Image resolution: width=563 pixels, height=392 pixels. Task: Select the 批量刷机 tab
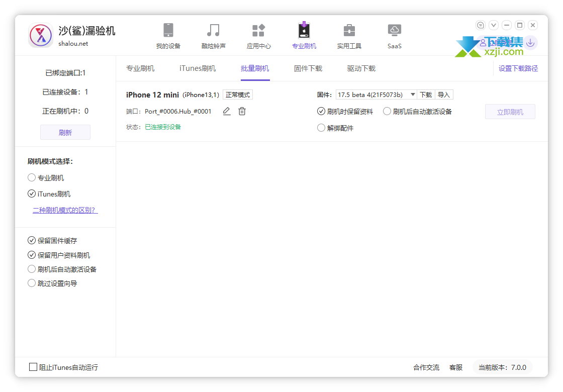coord(255,68)
